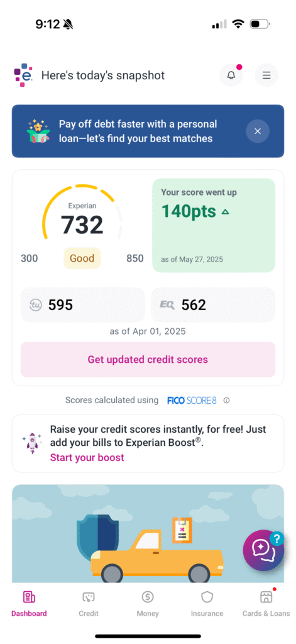Switch to the Money tab
This screenshot has width=296, height=644.
[148, 604]
